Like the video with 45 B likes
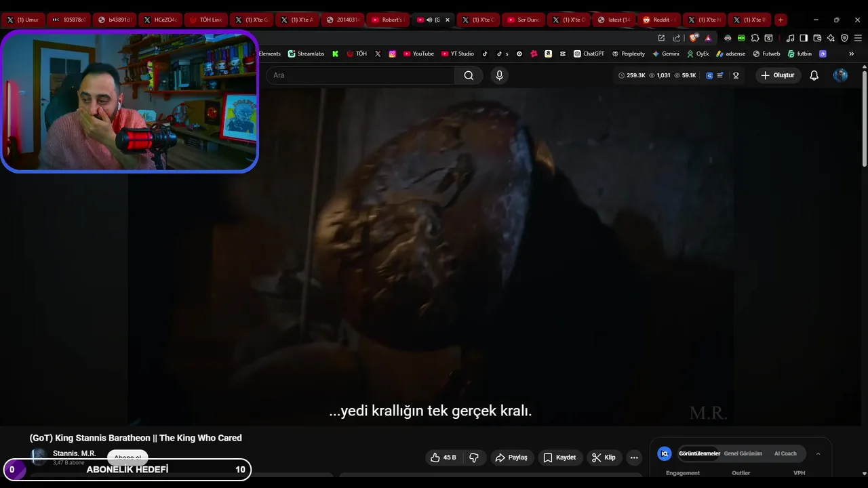 click(x=443, y=457)
